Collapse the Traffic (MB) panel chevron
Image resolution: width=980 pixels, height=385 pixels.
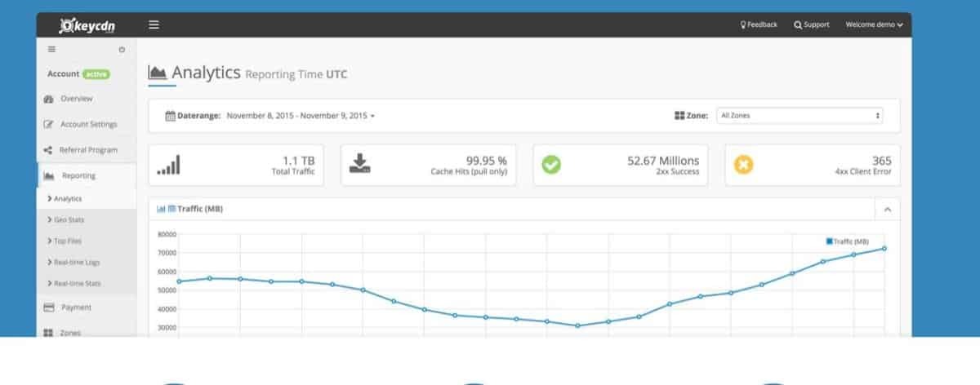(x=888, y=210)
